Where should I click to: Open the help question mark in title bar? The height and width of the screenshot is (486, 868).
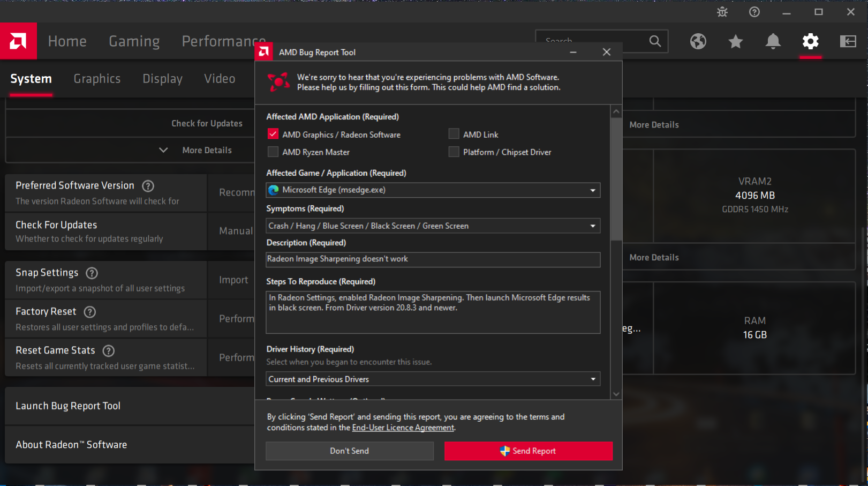754,12
